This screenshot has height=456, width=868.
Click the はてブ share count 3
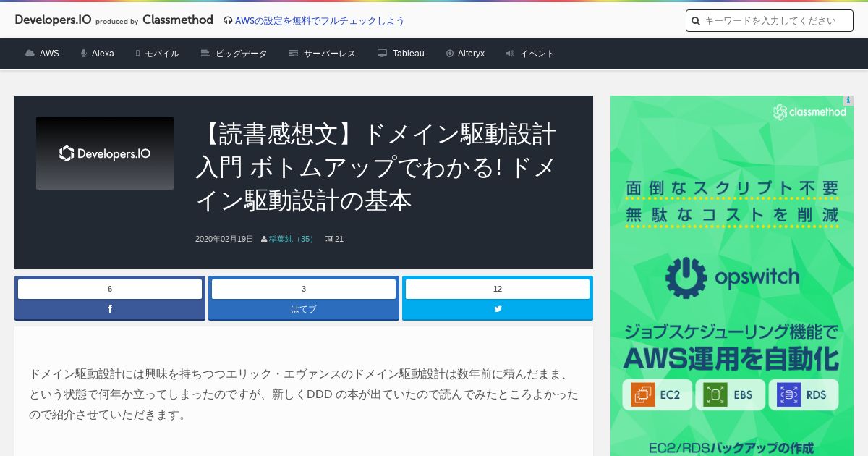pyautogui.click(x=304, y=289)
